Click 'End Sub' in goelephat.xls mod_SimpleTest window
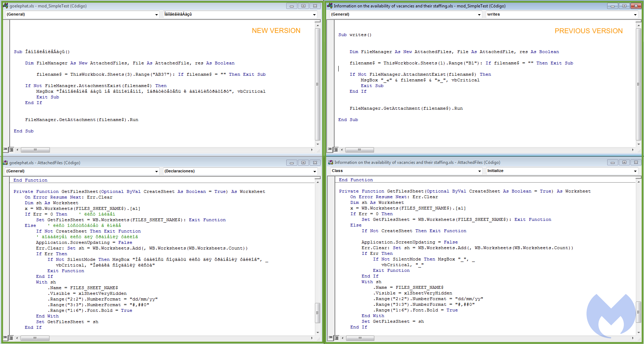The width and height of the screenshot is (644, 344). (24, 131)
